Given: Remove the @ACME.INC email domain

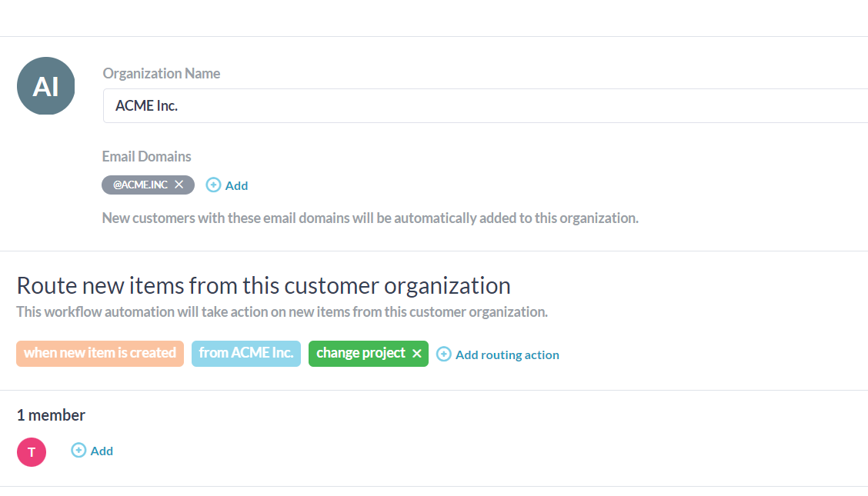Looking at the screenshot, I should 179,185.
